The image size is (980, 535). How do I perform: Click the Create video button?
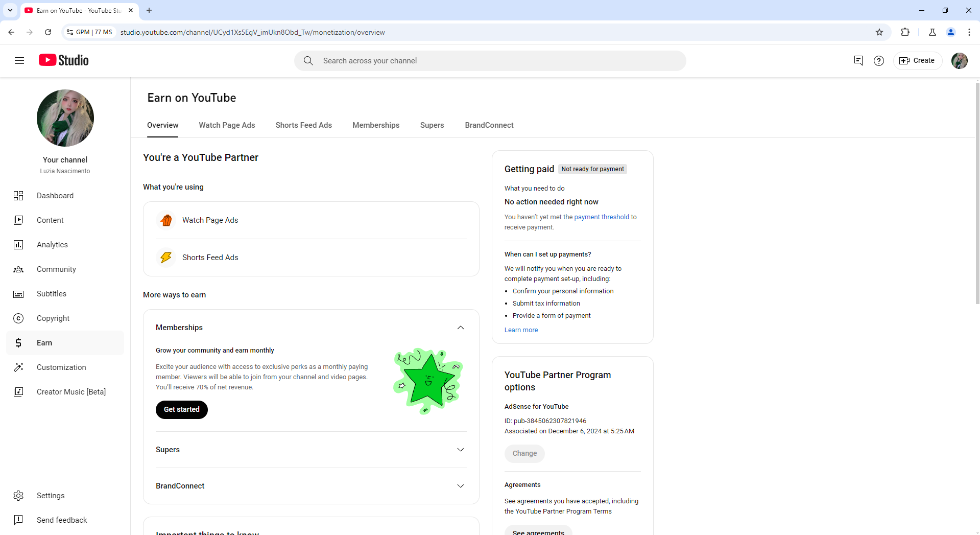(x=918, y=61)
